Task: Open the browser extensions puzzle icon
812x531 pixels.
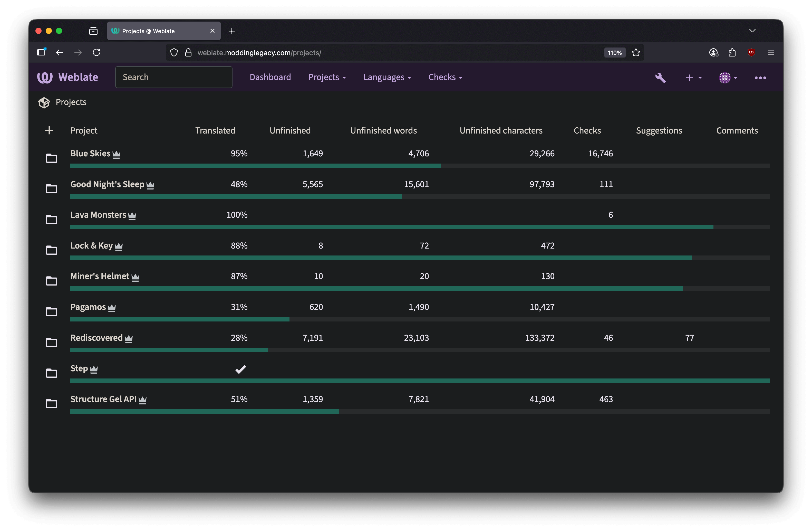Action: (x=732, y=53)
